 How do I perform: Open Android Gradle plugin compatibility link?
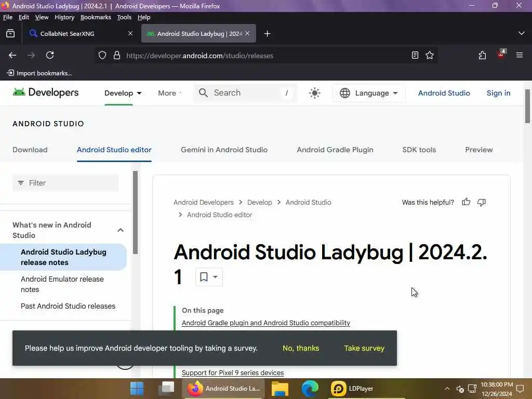click(265, 323)
